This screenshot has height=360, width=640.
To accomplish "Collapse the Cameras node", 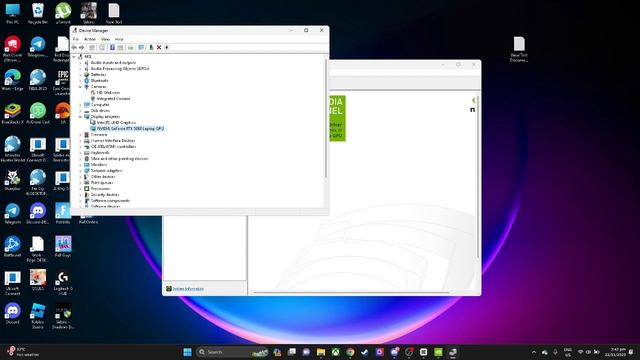I will coord(80,87).
